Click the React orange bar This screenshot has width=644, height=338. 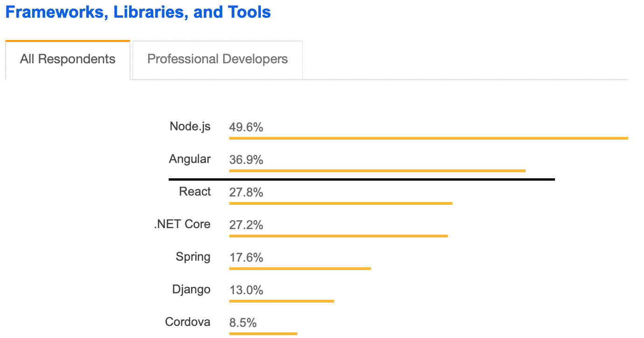point(341,203)
